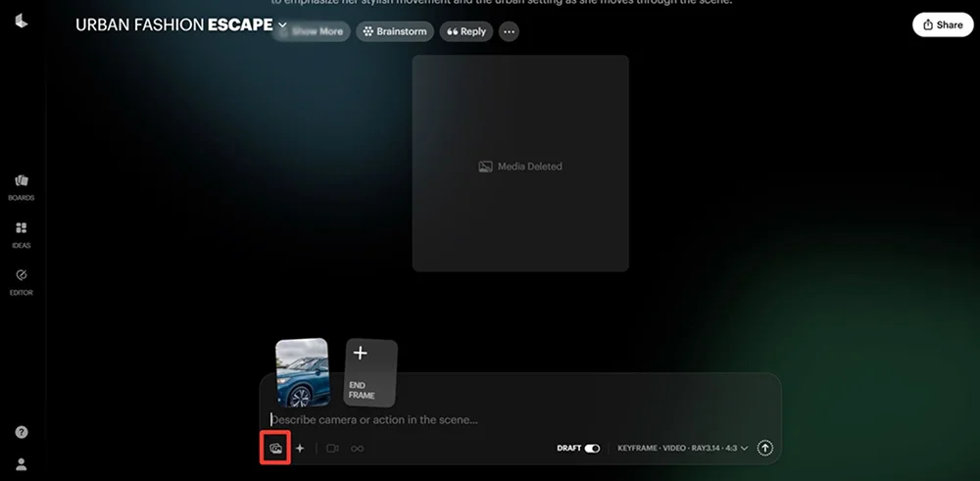Click the video camera icon in prompt bar

pyautogui.click(x=332, y=448)
